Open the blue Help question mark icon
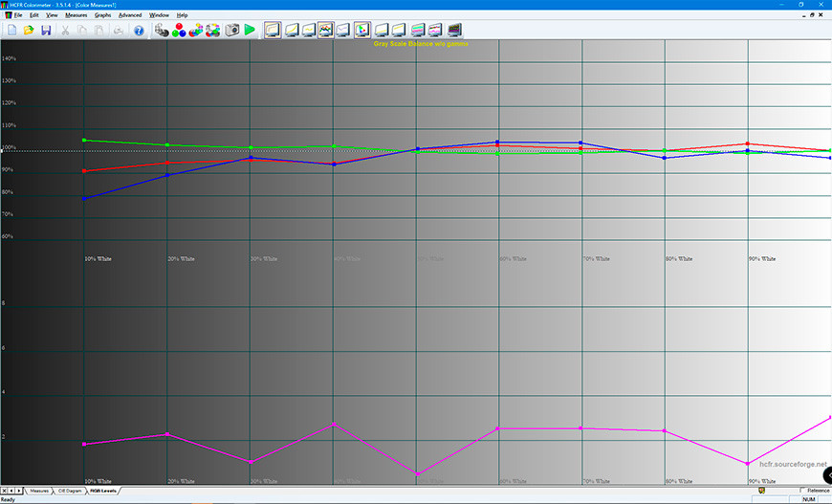Viewport: 832px width, 504px height. click(x=139, y=31)
